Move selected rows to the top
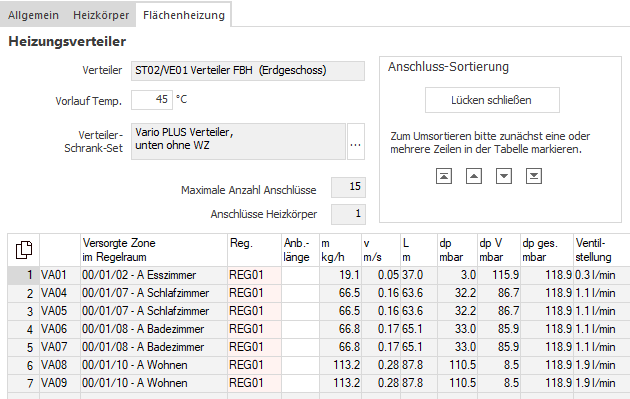The image size is (630, 399). tap(444, 176)
